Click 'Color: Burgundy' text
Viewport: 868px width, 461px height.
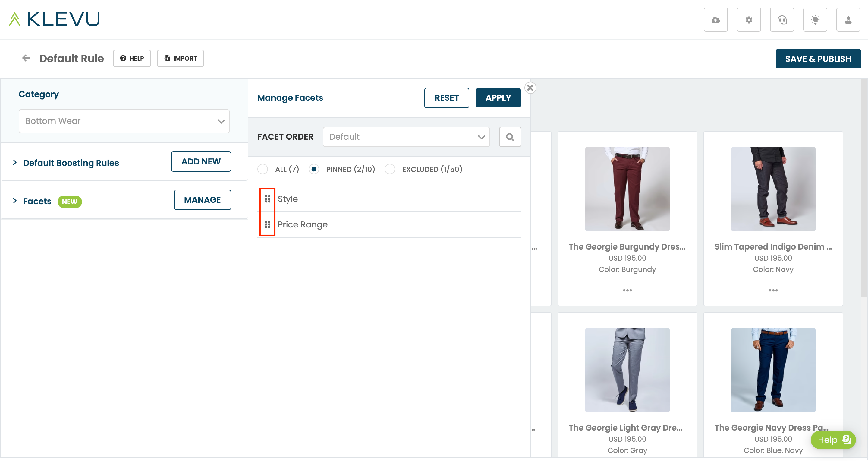[627, 269]
